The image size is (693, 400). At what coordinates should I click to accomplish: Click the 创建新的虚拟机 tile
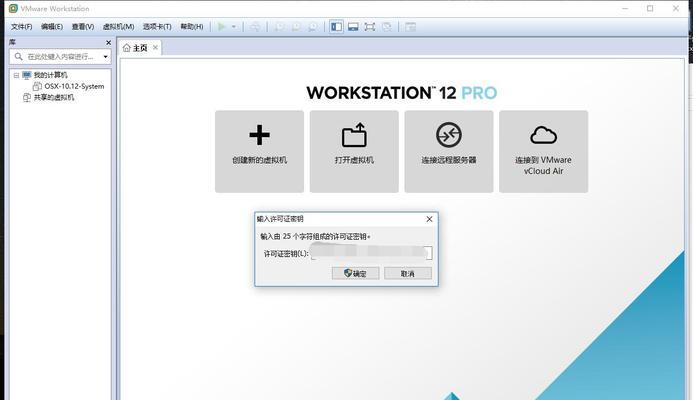259,152
